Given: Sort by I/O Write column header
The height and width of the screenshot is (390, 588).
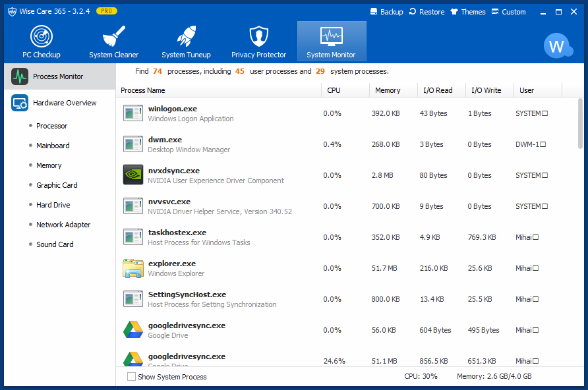Looking at the screenshot, I should pos(489,90).
